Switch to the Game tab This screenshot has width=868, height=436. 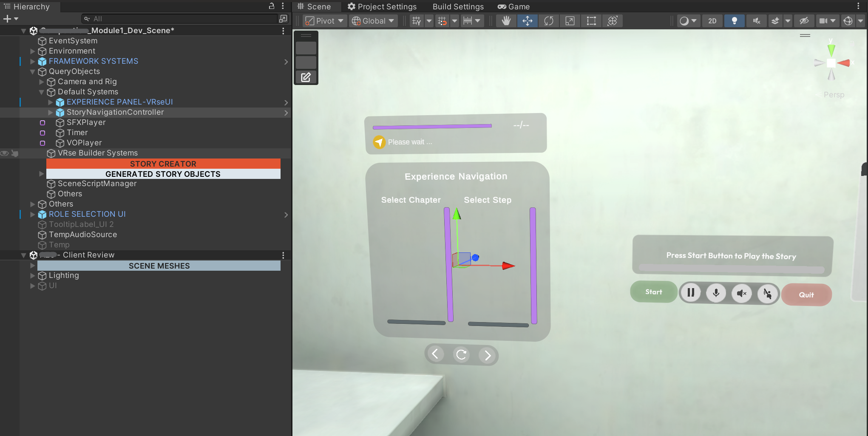(x=513, y=6)
